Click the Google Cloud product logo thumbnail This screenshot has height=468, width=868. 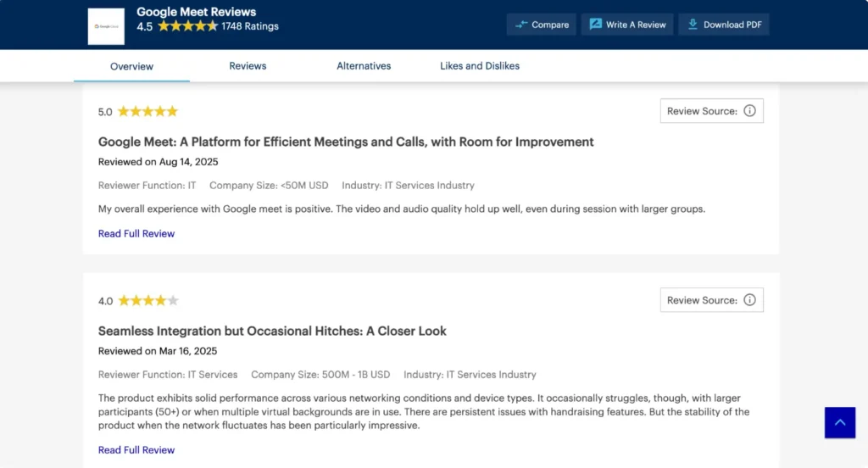(x=106, y=26)
